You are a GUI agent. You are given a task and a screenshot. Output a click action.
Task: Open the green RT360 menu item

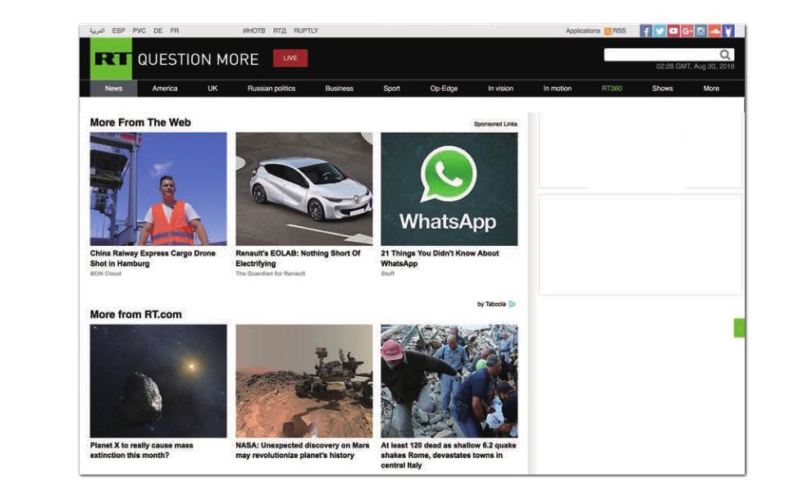click(x=612, y=89)
